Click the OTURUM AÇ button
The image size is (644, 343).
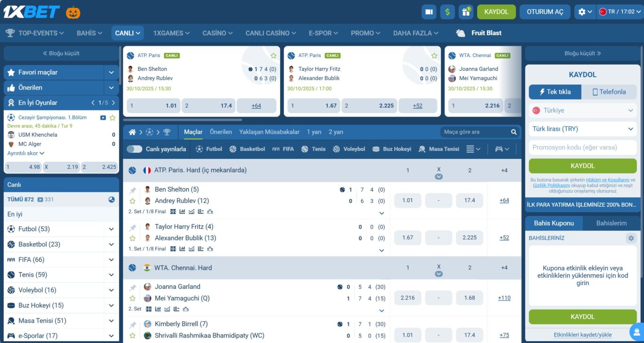point(545,12)
